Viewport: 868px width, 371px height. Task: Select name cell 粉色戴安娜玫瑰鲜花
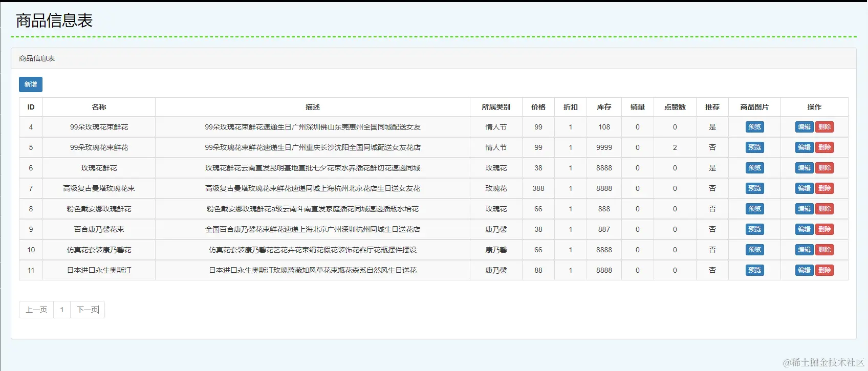99,209
